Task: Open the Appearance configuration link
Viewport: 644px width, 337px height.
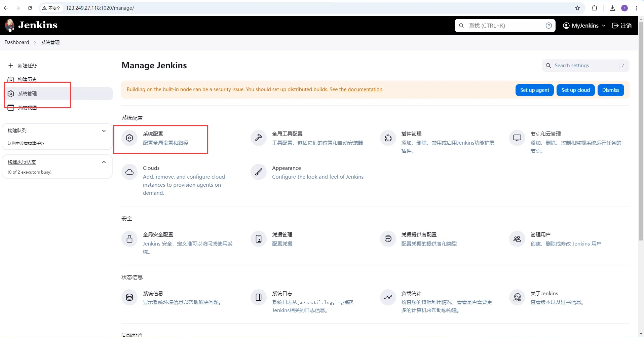Action: (x=287, y=168)
